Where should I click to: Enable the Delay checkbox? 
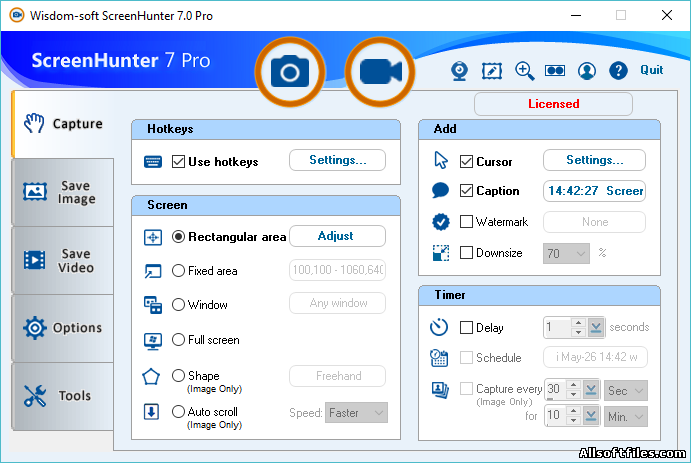(466, 328)
